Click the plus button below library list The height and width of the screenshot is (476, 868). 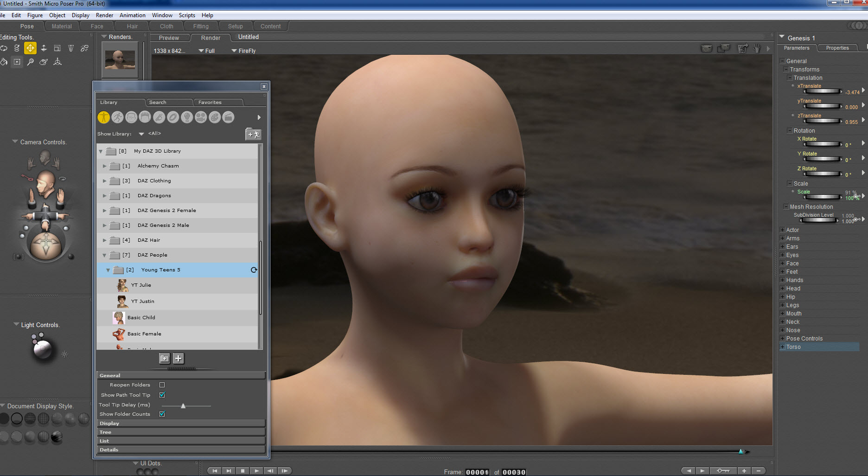pos(179,358)
